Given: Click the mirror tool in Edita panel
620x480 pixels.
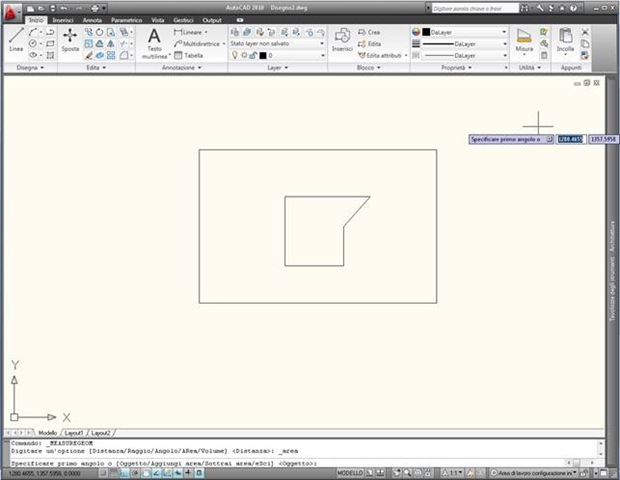Looking at the screenshot, I should [111, 44].
